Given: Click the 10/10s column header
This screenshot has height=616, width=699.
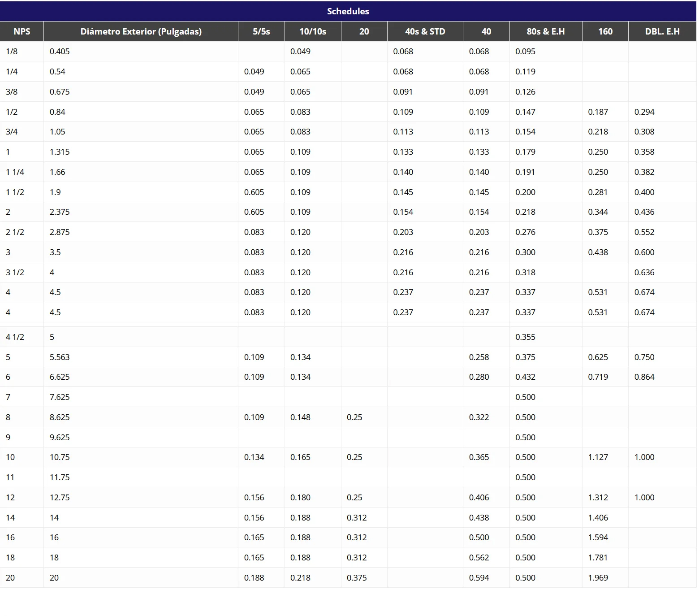Looking at the screenshot, I should tap(313, 31).
